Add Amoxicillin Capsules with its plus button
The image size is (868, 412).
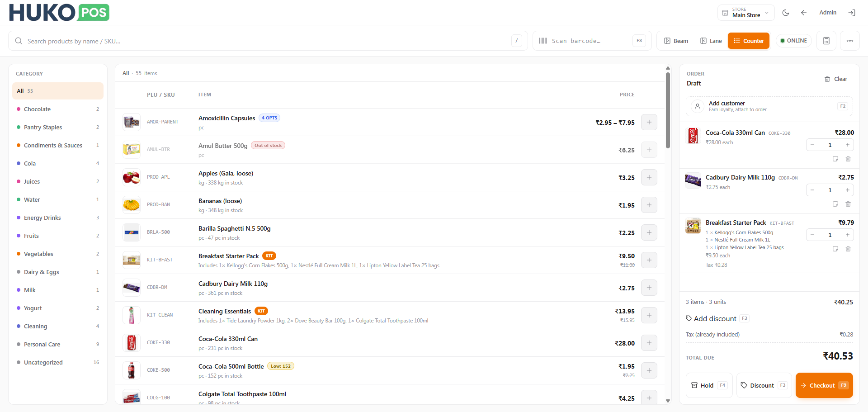click(649, 122)
